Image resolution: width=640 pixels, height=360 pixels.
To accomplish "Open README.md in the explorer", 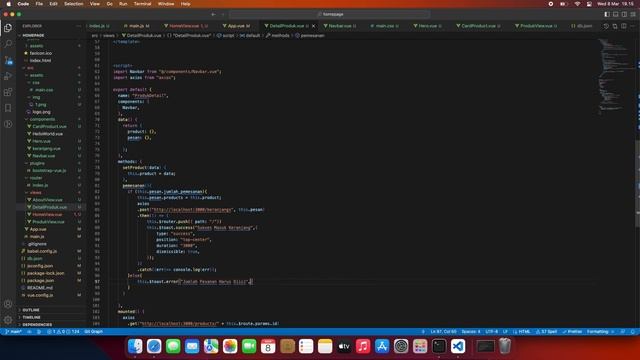I will coord(40,288).
